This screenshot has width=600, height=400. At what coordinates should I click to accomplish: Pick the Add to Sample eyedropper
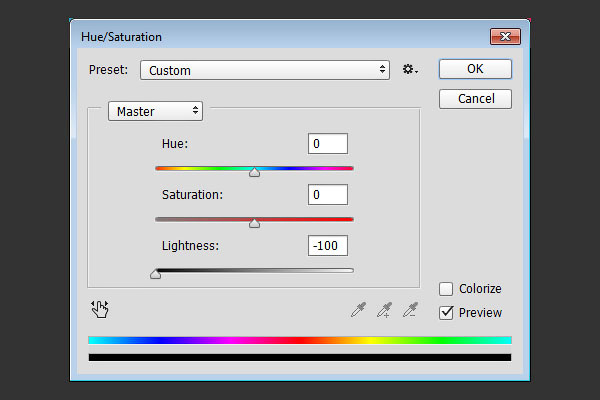pos(384,310)
